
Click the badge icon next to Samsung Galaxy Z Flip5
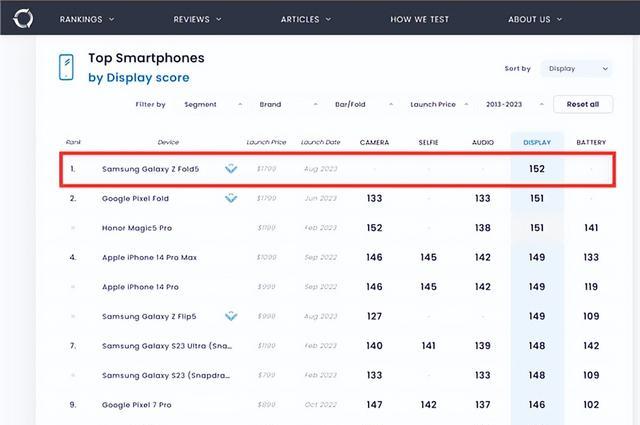[x=231, y=316]
